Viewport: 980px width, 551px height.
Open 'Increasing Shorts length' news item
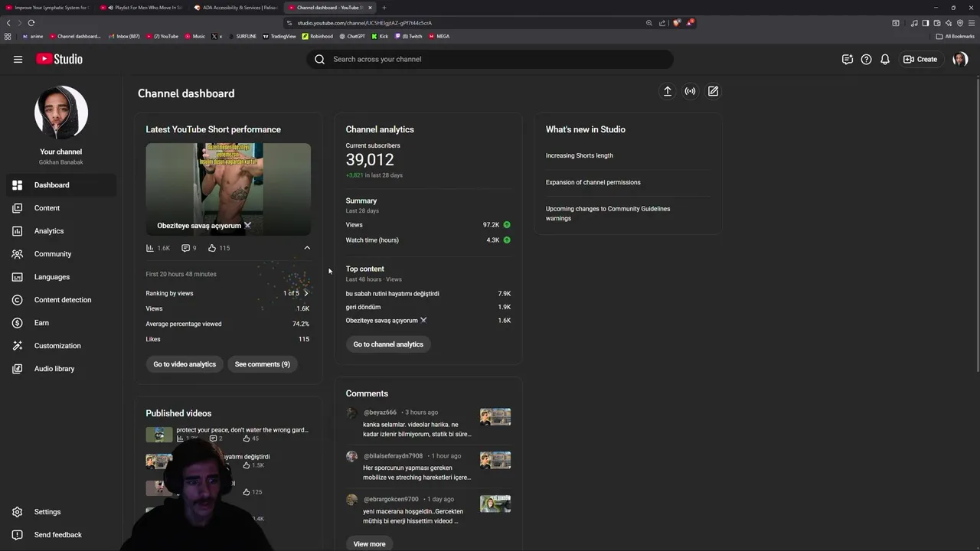(580, 155)
